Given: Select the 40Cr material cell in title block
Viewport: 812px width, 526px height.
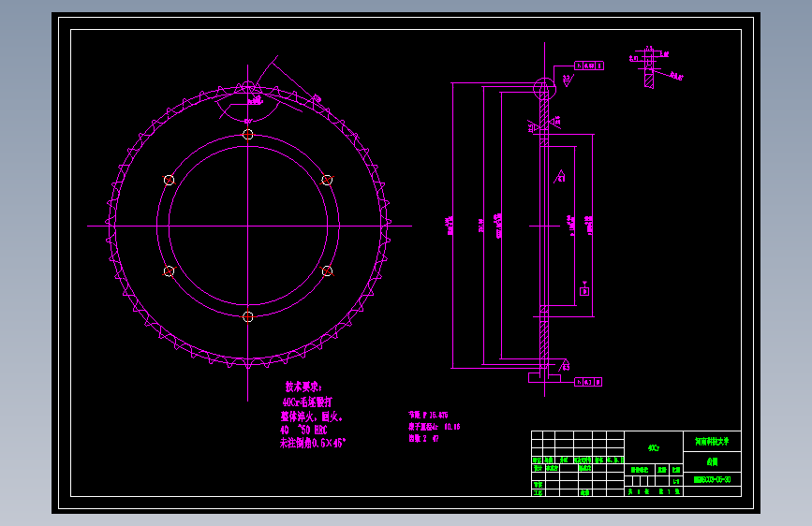Looking at the screenshot, I should pyautogui.click(x=654, y=447).
